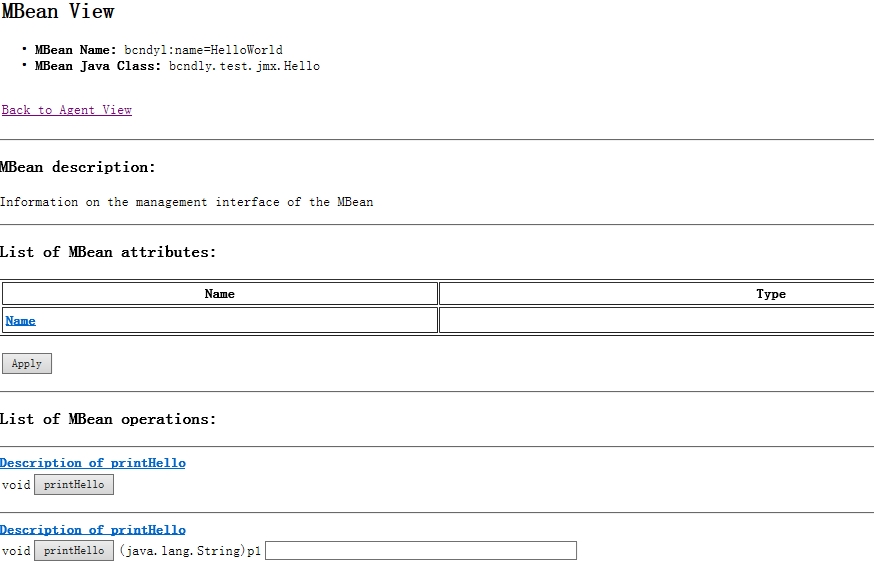Click the bcndly.test.jmx.Hello class text
Image resolution: width=874 pixels, height=586 pixels.
244,66
